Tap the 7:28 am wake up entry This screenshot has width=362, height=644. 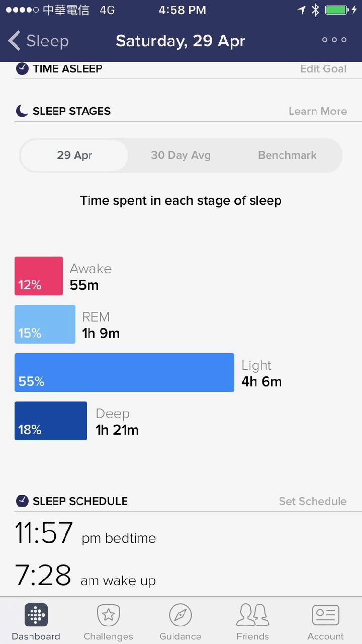coord(85,576)
